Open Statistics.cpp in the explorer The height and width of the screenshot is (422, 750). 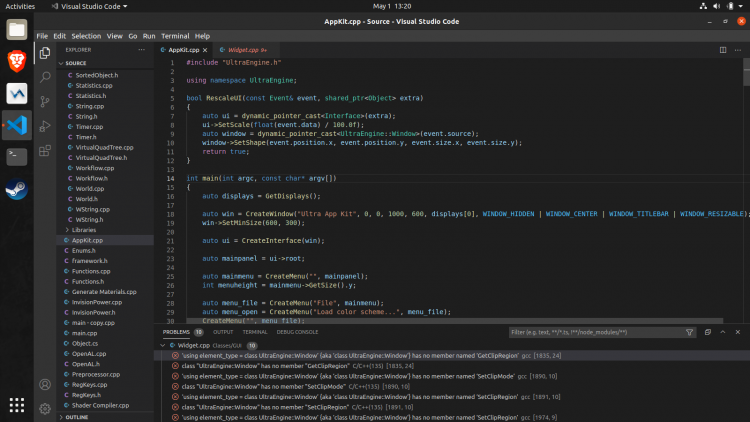[x=94, y=86]
